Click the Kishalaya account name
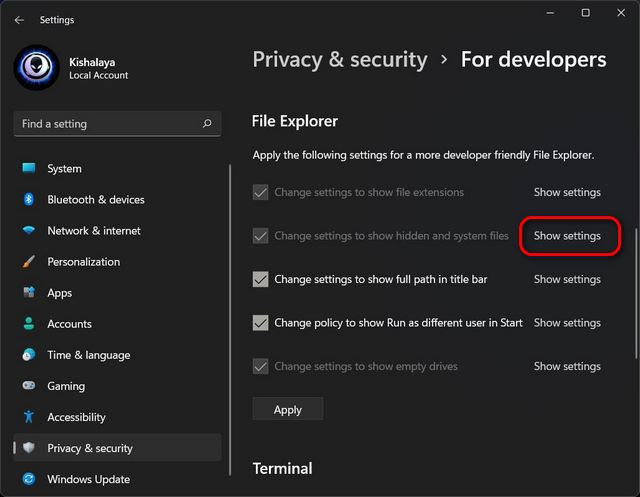 (92, 62)
